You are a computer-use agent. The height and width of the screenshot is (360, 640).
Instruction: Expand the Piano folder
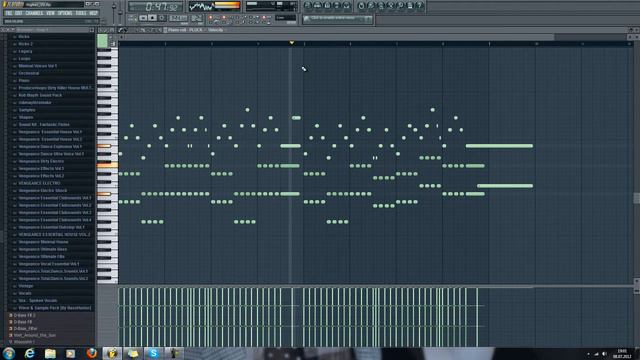(24, 80)
